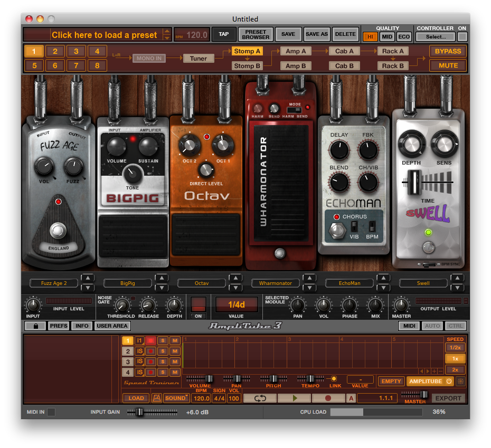
Task: Click the EXPORT button
Action: [x=448, y=398]
